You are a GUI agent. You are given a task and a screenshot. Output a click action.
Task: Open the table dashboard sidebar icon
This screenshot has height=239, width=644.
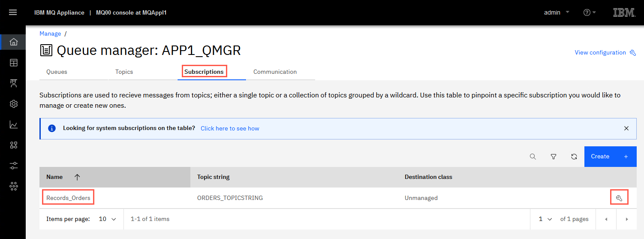point(14,63)
